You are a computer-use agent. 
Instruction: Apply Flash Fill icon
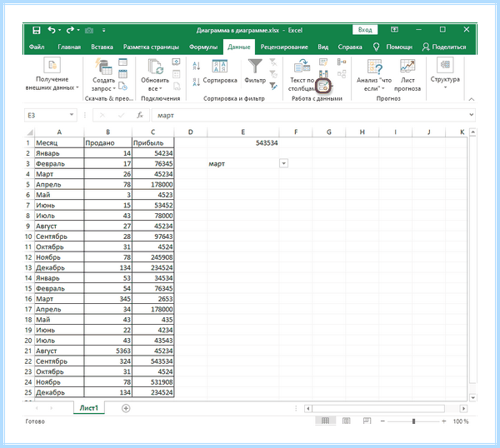(323, 62)
